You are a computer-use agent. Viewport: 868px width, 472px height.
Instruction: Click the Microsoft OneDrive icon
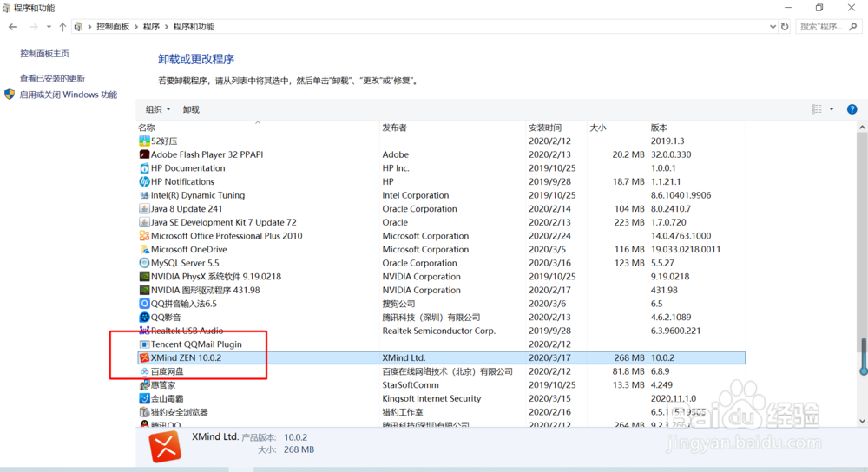[x=144, y=250]
